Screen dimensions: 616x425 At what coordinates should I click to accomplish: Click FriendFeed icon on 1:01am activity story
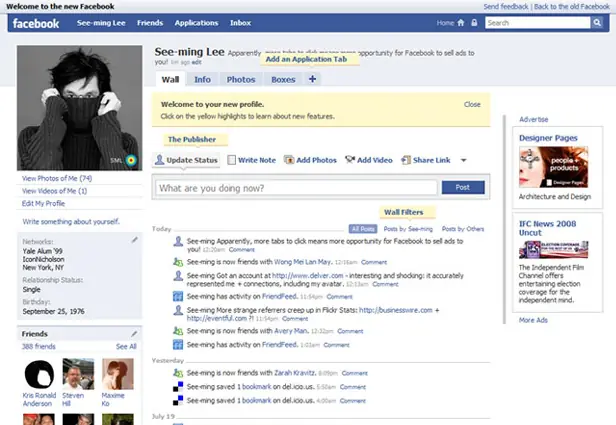coord(178,344)
